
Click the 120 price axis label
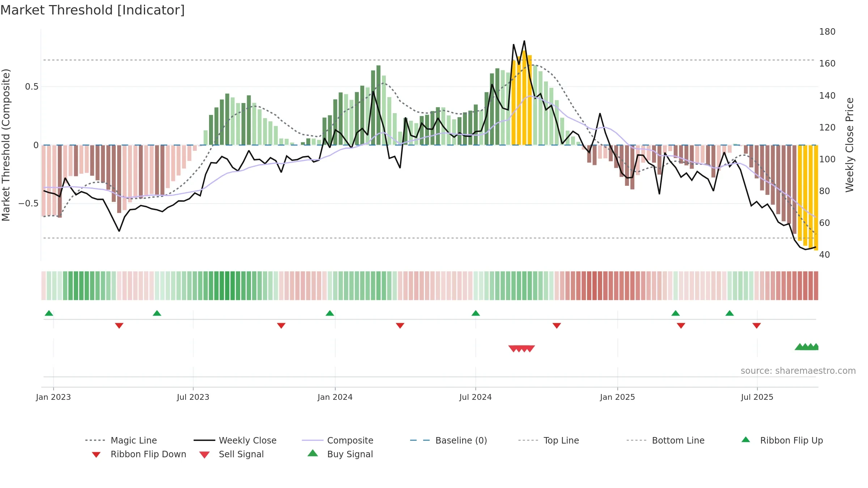[x=827, y=127]
